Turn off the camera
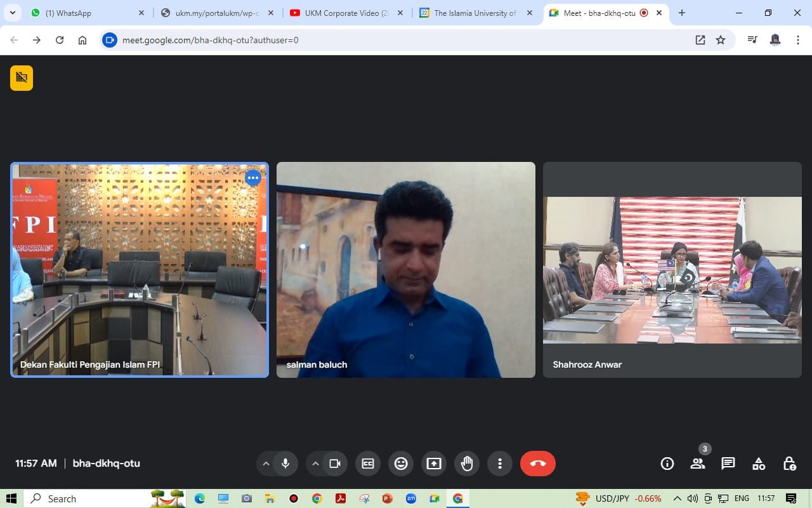Screen dimensions: 812x508 335,464
